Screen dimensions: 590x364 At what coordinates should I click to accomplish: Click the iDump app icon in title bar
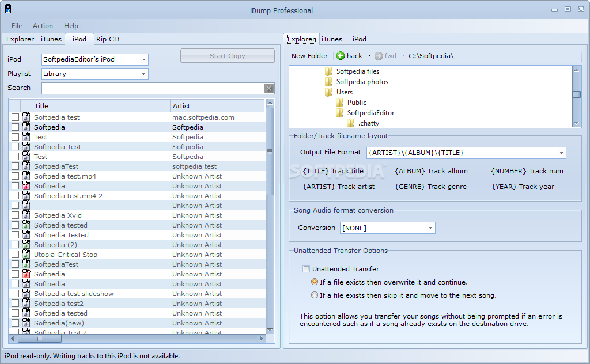[8, 9]
